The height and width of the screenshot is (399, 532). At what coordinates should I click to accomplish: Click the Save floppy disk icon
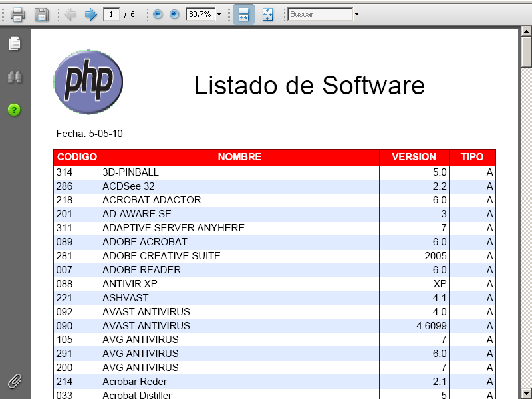41,15
